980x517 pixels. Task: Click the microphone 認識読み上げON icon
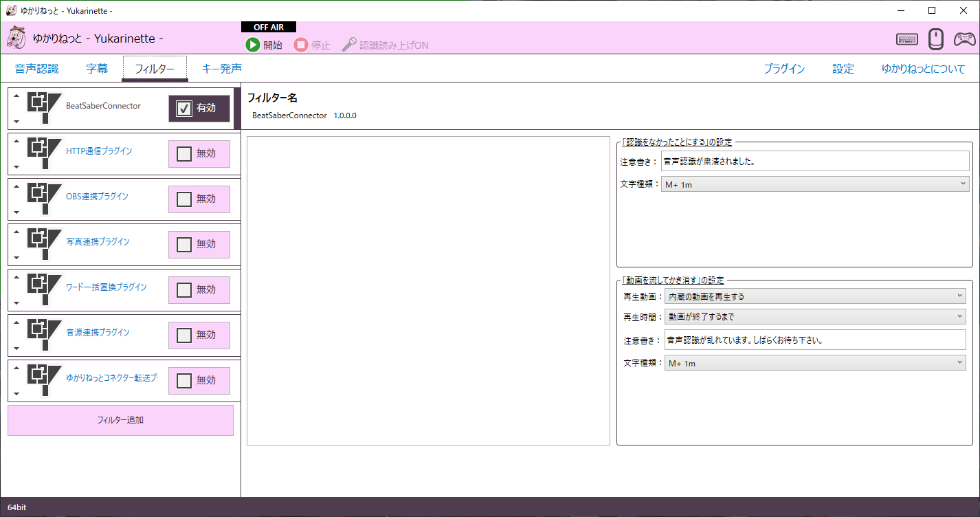[349, 44]
